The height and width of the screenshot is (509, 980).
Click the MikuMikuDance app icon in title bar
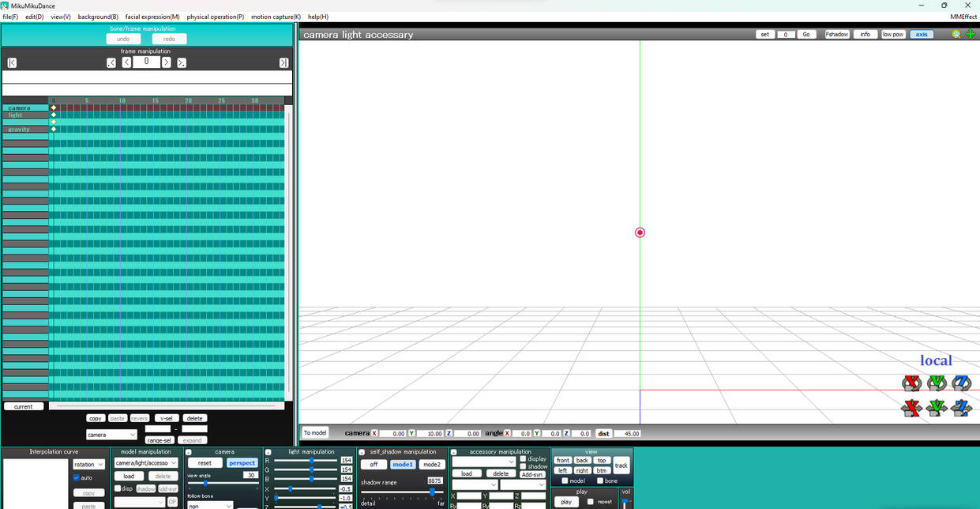[x=6, y=6]
